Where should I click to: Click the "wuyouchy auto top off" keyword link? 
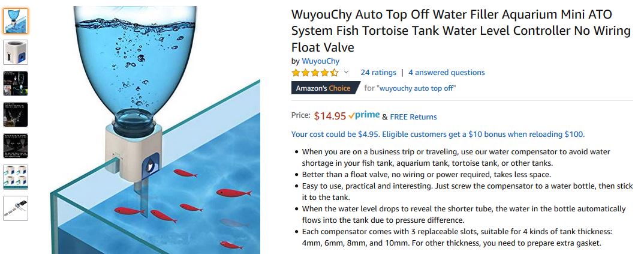[x=416, y=88]
